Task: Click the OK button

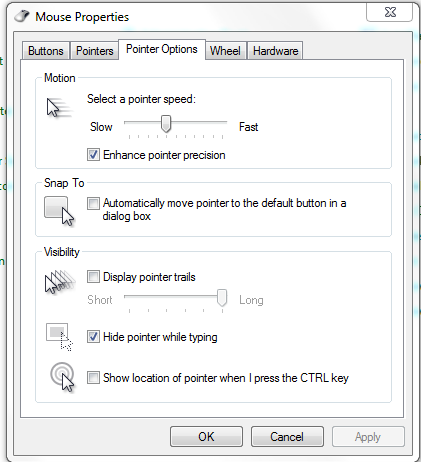Action: coord(206,436)
